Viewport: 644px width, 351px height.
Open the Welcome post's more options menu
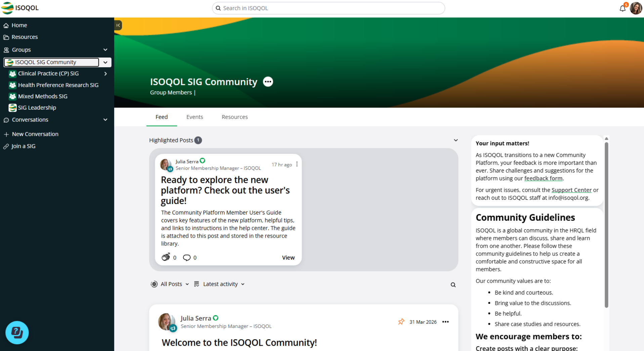click(445, 322)
